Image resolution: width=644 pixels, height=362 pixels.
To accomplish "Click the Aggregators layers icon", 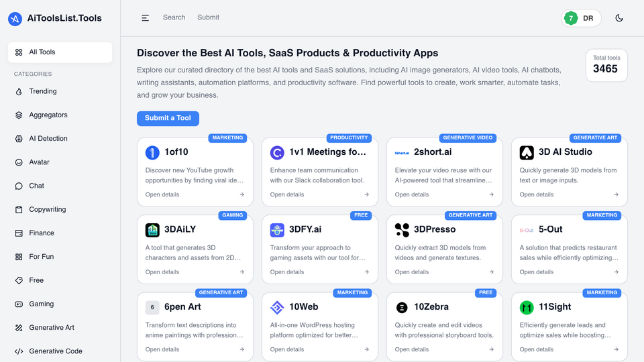I will tap(19, 115).
